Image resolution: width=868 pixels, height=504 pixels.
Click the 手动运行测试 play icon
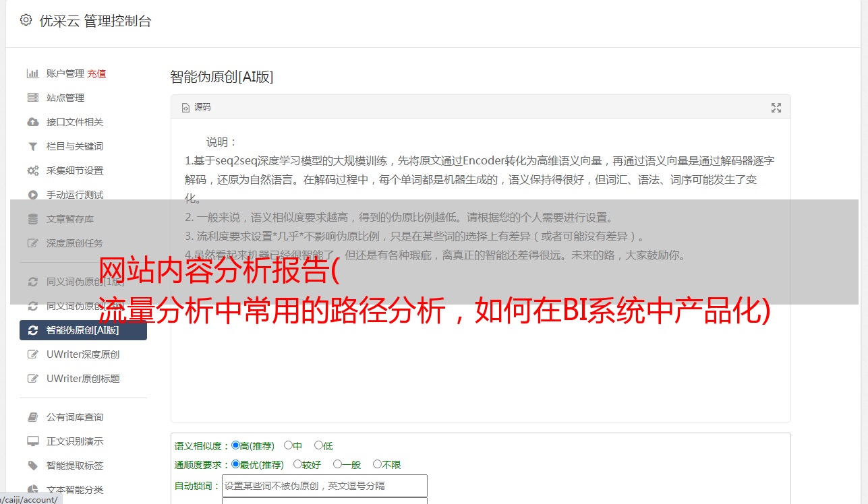pyautogui.click(x=32, y=195)
